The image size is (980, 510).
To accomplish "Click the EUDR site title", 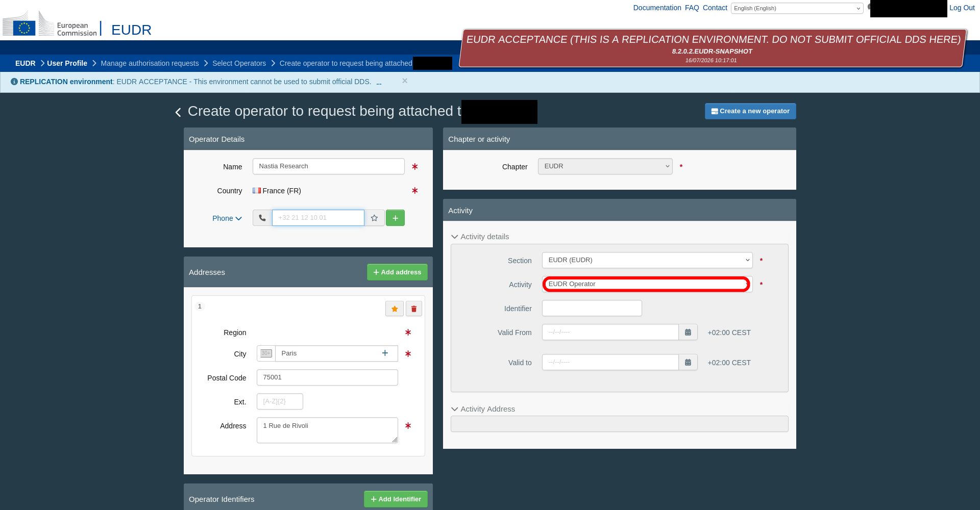I will click(x=131, y=30).
